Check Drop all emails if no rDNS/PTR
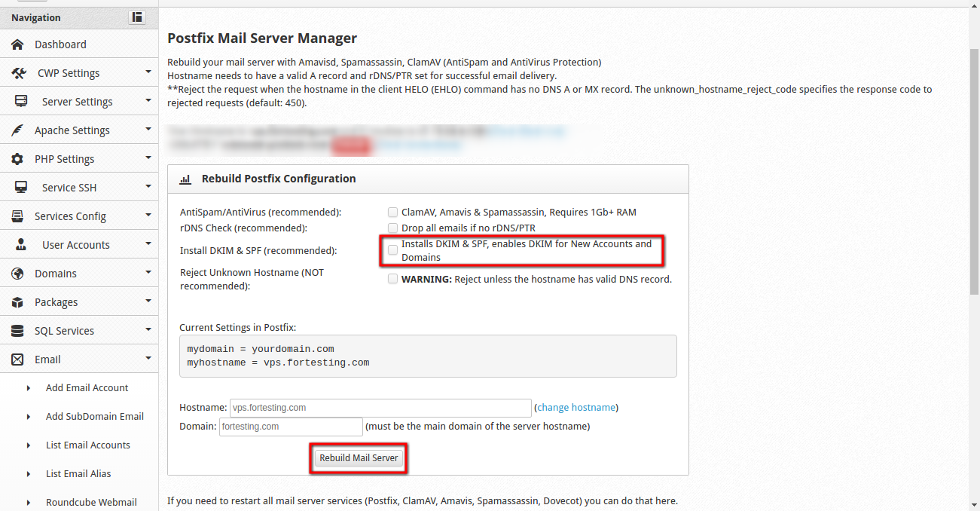Image resolution: width=980 pixels, height=511 pixels. (392, 228)
